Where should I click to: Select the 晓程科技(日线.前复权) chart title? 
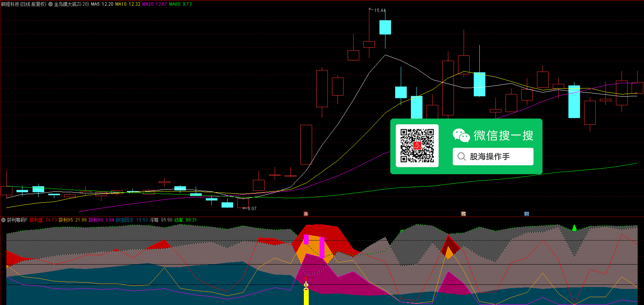[24, 4]
